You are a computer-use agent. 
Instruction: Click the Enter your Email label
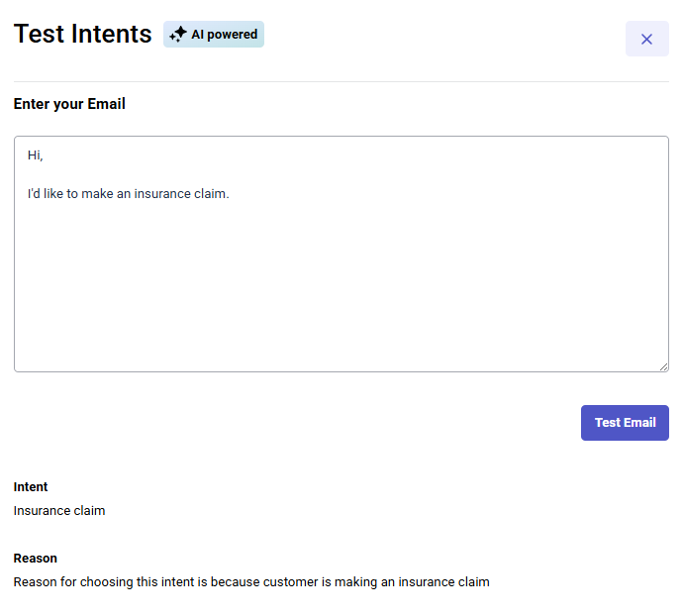pyautogui.click(x=69, y=104)
